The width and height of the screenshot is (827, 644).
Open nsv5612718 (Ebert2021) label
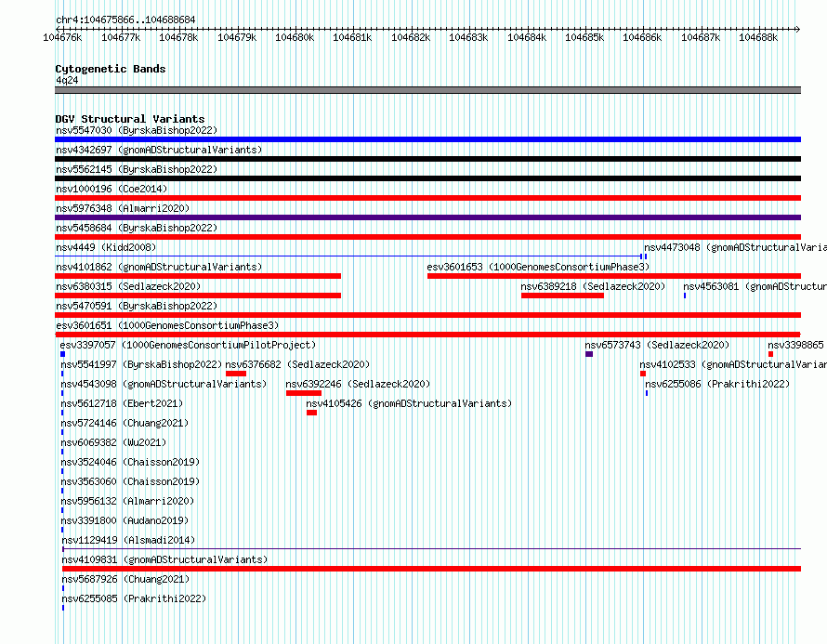(x=122, y=403)
